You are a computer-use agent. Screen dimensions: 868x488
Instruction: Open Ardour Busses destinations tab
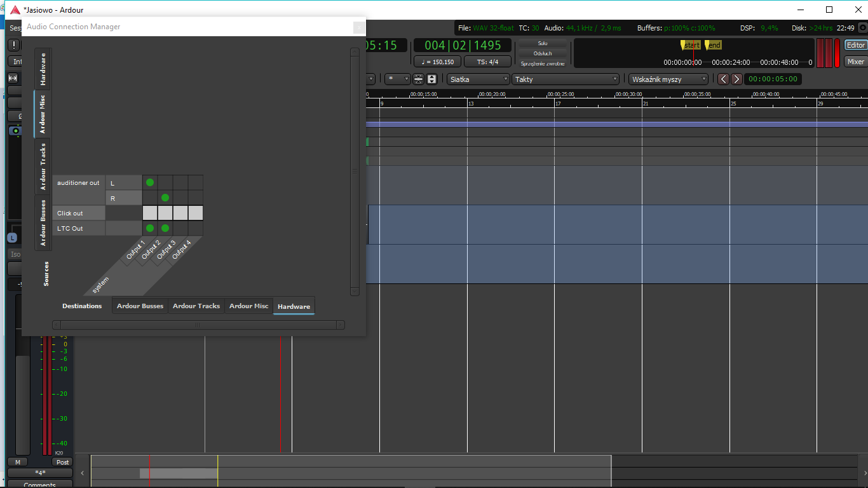pyautogui.click(x=140, y=306)
